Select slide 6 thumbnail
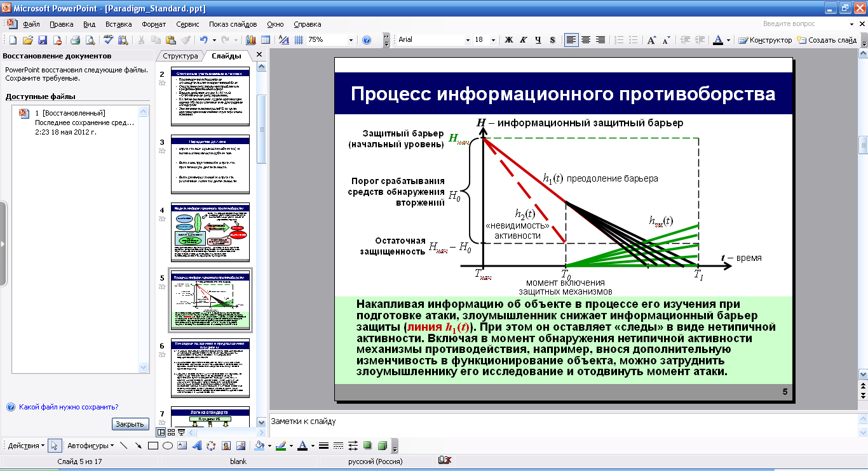This screenshot has width=868, height=471. point(210,368)
